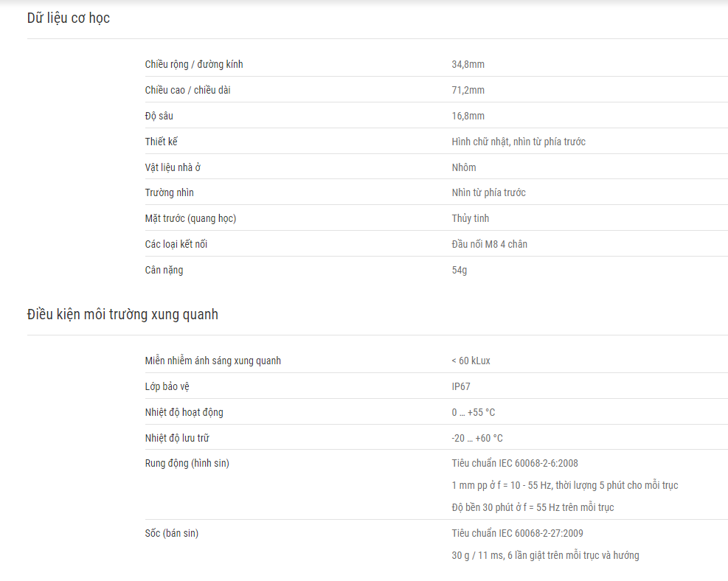Click the '0 ... +55 °C' operating temperature
The height and width of the screenshot is (581, 728).
[474, 413]
